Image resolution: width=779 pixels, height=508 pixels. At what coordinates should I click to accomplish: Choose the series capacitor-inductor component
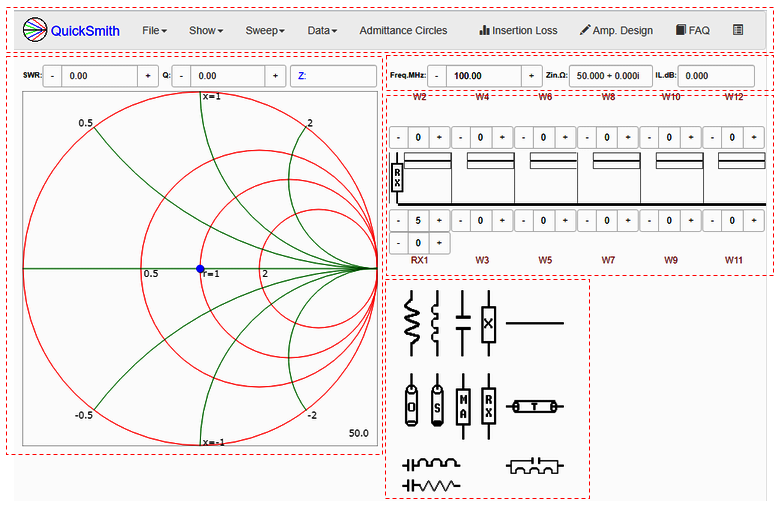coord(431,465)
